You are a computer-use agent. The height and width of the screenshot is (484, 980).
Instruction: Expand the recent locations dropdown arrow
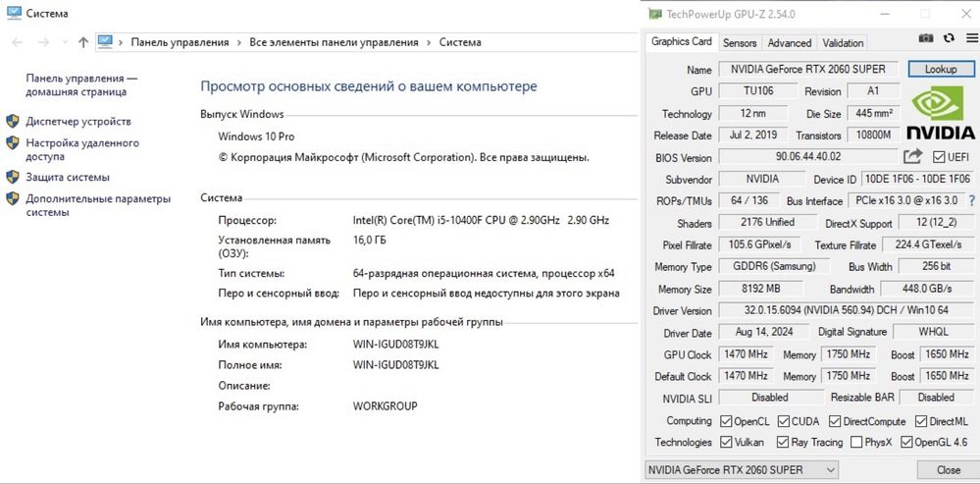(x=65, y=42)
